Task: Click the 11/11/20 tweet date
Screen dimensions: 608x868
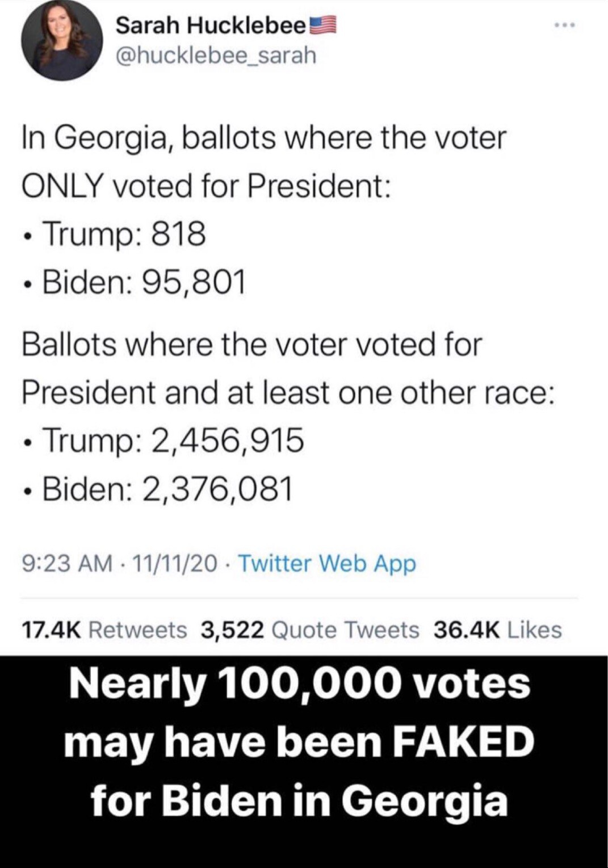Action: 175,563
